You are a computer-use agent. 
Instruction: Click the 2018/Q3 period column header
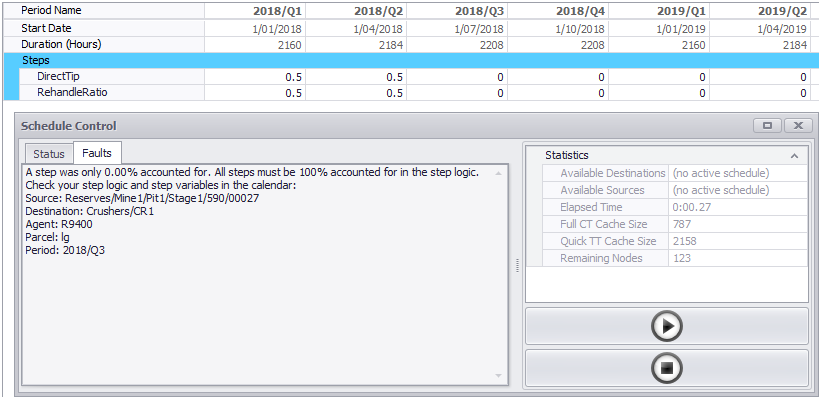[457, 10]
